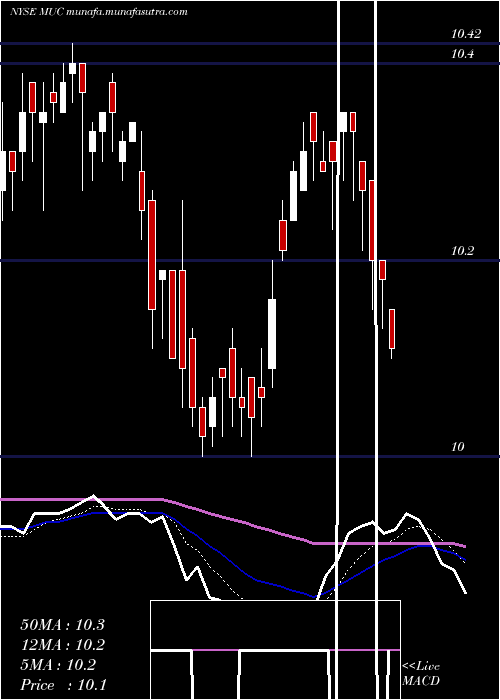Click the Price : 10.1 value
Screen dimensions: 500x700
click(63, 685)
